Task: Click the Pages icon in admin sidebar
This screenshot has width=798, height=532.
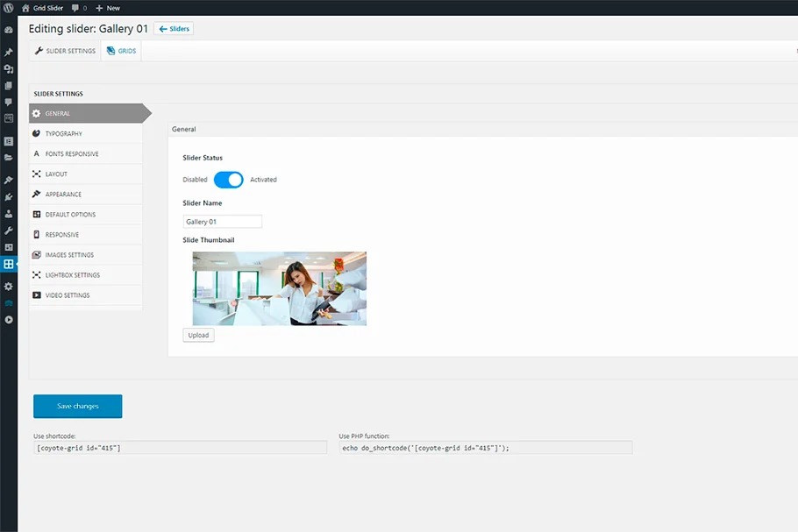Action: pyautogui.click(x=9, y=86)
